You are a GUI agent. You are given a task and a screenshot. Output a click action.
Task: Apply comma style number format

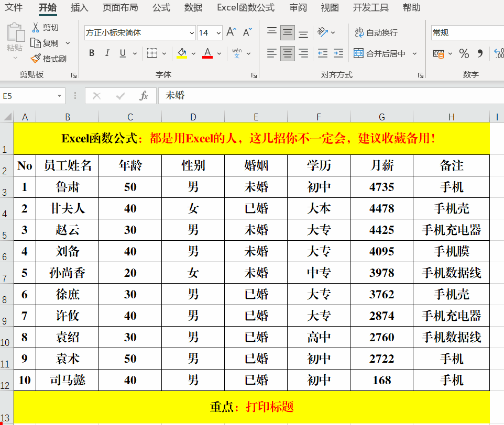480,53
